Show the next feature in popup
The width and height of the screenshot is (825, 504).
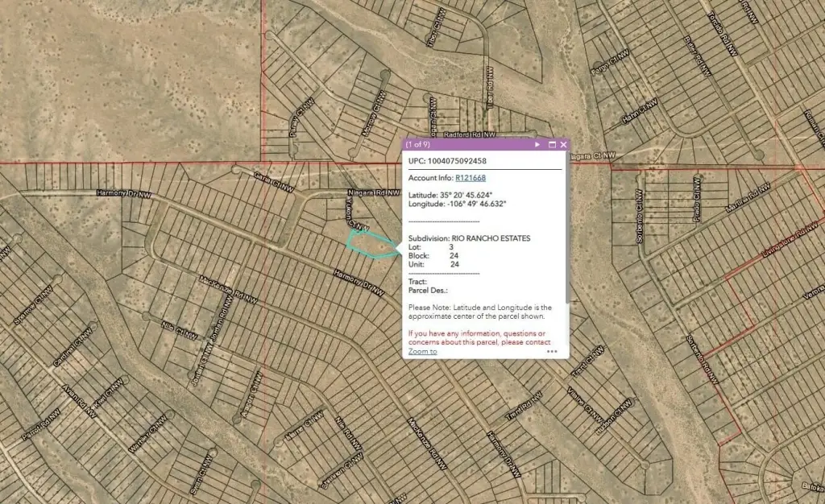[537, 145]
